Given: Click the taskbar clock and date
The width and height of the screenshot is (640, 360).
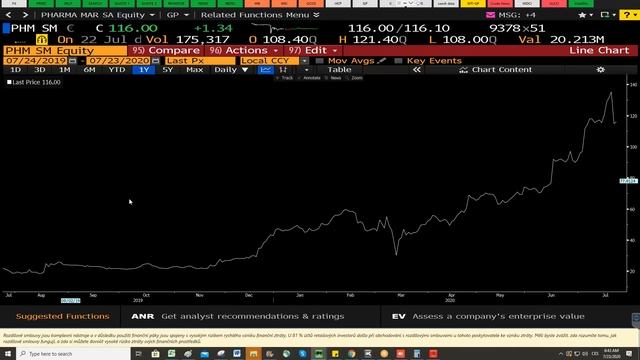Looking at the screenshot, I should [611, 353].
